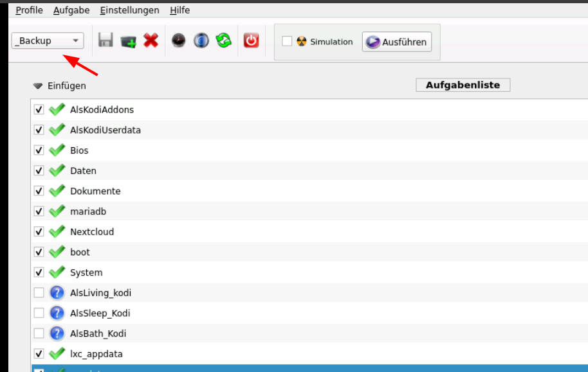Save the current profile with floppy icon
The width and height of the screenshot is (588, 372).
click(106, 40)
